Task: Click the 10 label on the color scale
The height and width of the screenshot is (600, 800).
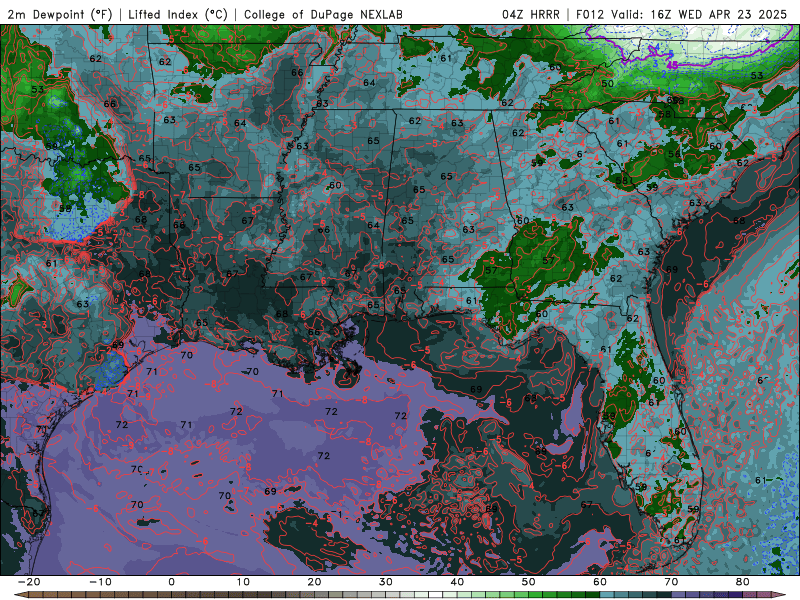Action: 243,582
